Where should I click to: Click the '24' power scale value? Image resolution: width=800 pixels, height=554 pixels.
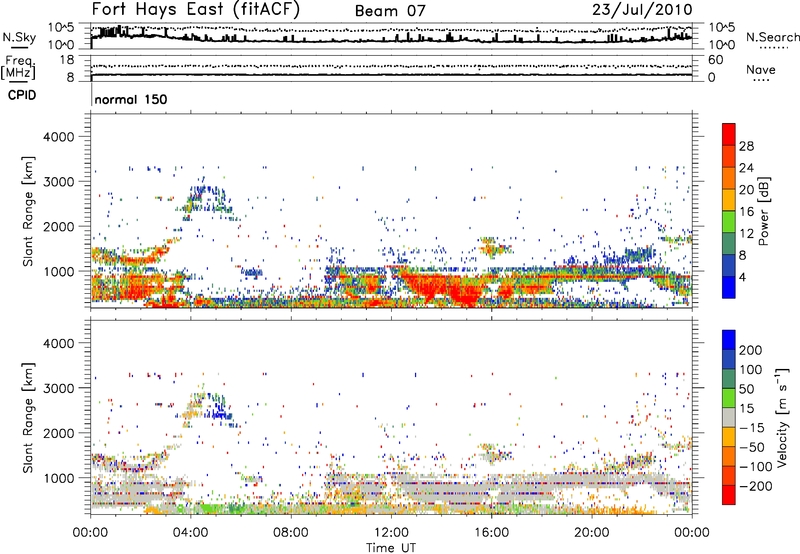point(746,168)
